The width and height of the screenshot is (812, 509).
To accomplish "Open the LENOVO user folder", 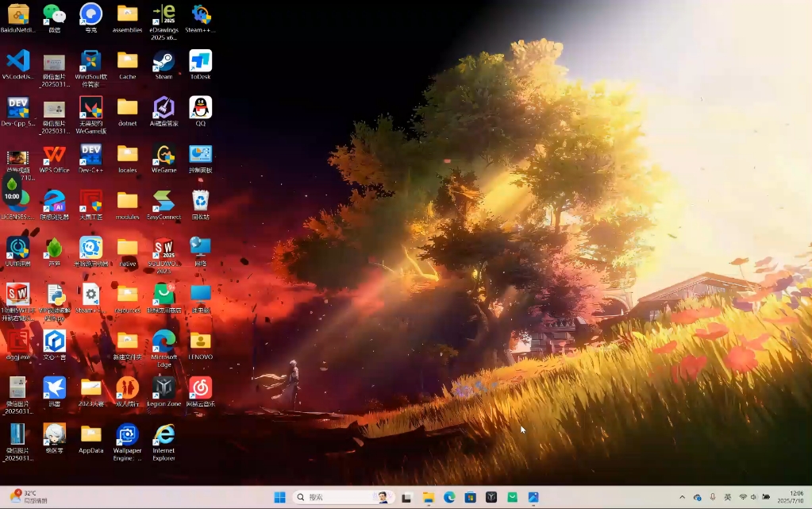I will coord(200,341).
